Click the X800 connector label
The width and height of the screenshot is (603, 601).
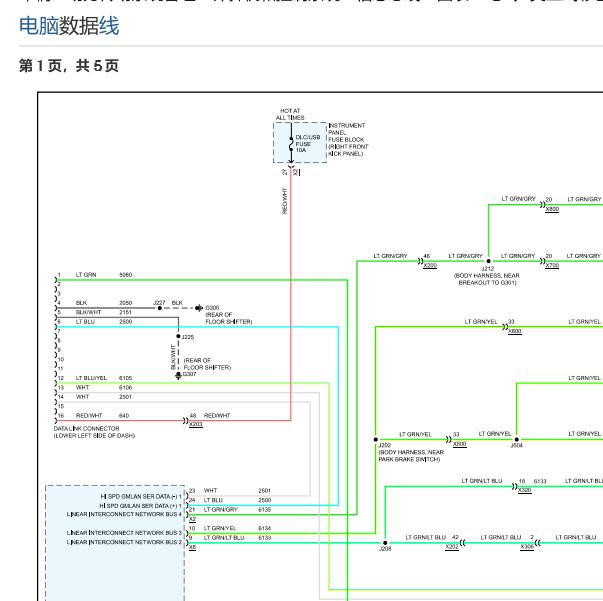pyautogui.click(x=552, y=209)
